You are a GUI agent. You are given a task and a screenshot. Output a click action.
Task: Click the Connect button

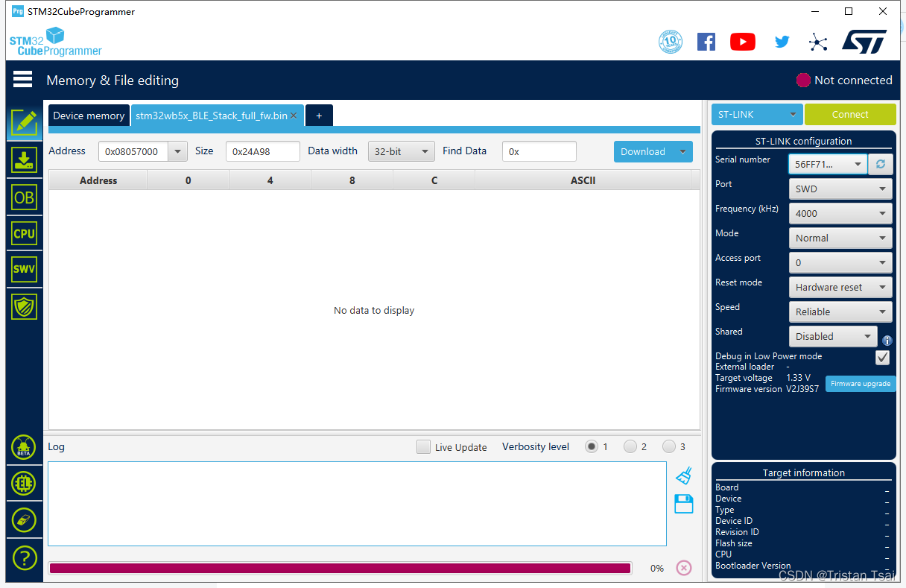[x=850, y=115]
